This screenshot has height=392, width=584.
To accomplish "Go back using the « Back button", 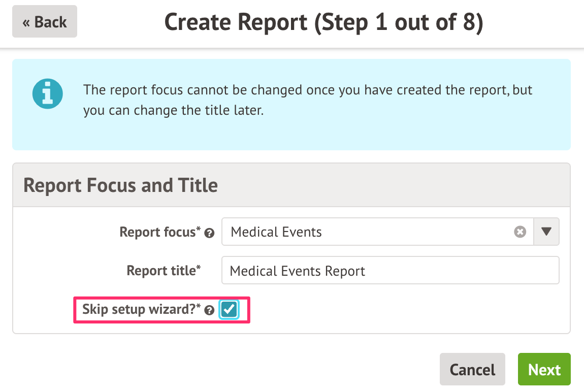I will tap(45, 22).
